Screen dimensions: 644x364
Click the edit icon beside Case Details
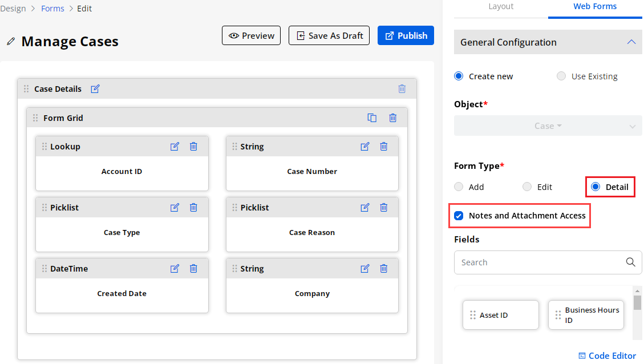click(95, 89)
